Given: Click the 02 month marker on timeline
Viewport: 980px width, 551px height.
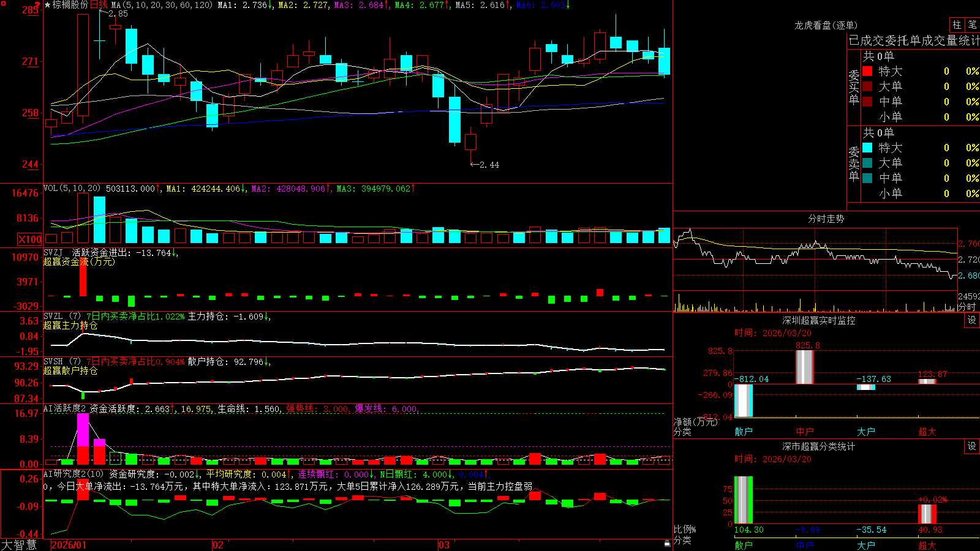Looking at the screenshot, I should 217,545.
